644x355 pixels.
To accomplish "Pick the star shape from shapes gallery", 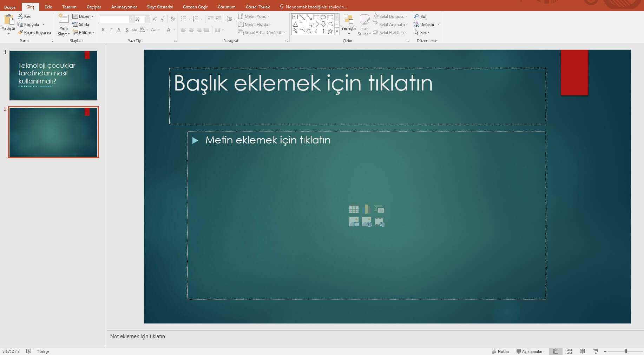I will 330,31.
